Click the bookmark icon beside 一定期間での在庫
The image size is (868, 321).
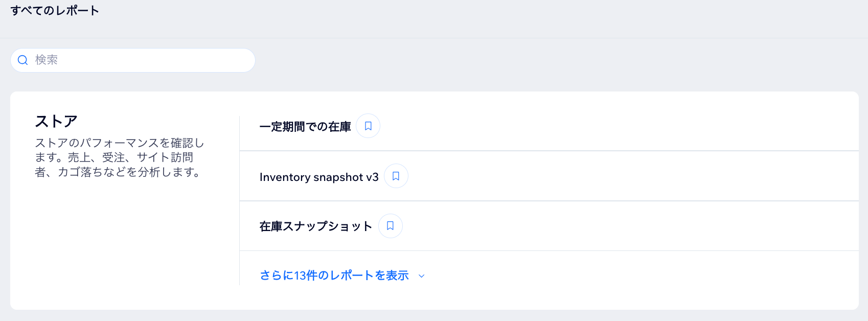pos(368,126)
